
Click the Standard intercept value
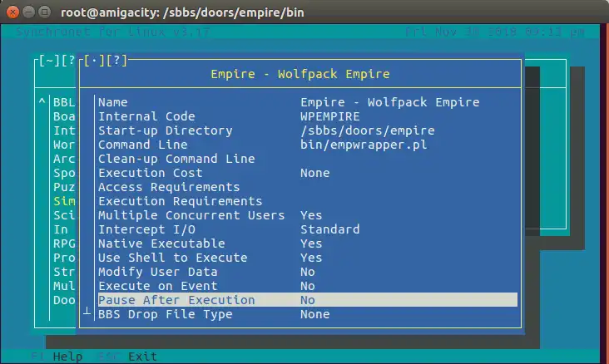click(x=330, y=229)
